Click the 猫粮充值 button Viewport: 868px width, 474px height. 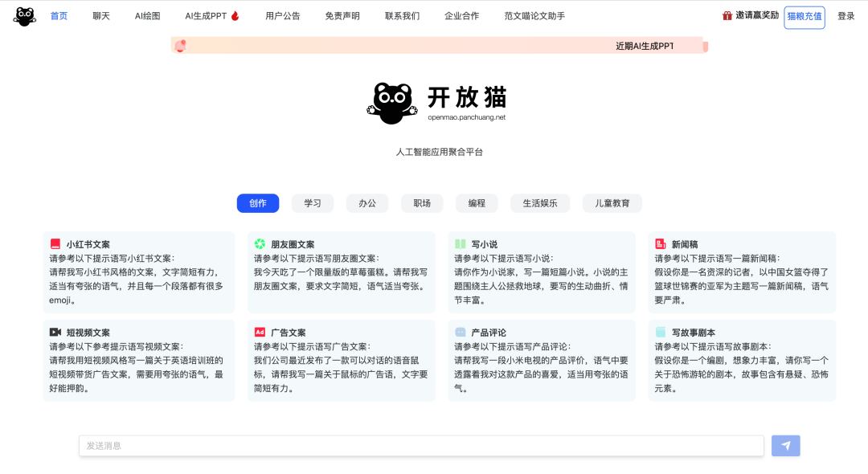click(805, 17)
